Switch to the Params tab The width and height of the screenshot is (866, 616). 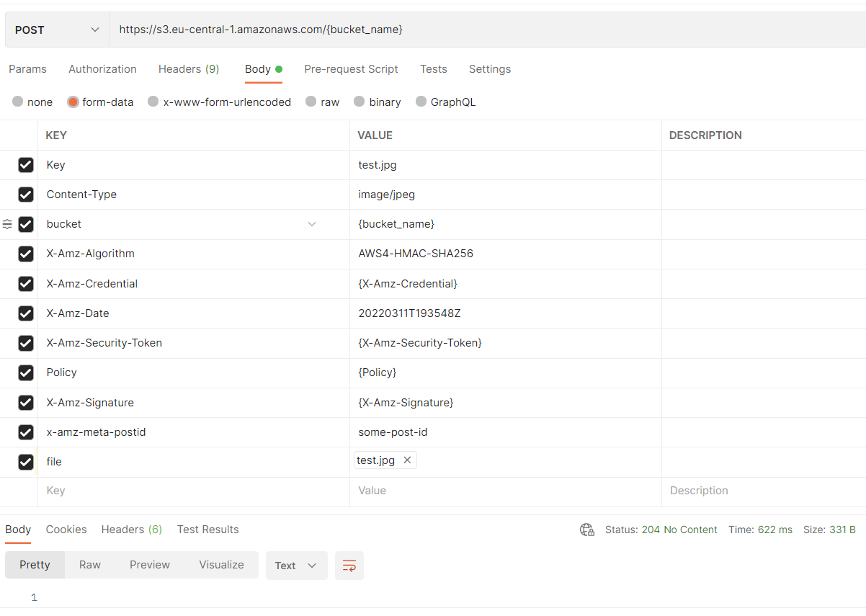(27, 69)
